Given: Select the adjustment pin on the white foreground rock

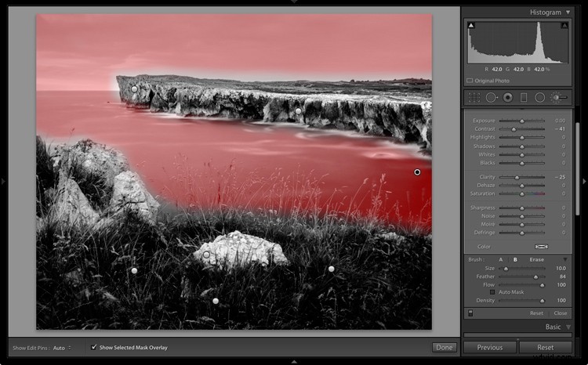Looking at the screenshot, I should tap(206, 255).
